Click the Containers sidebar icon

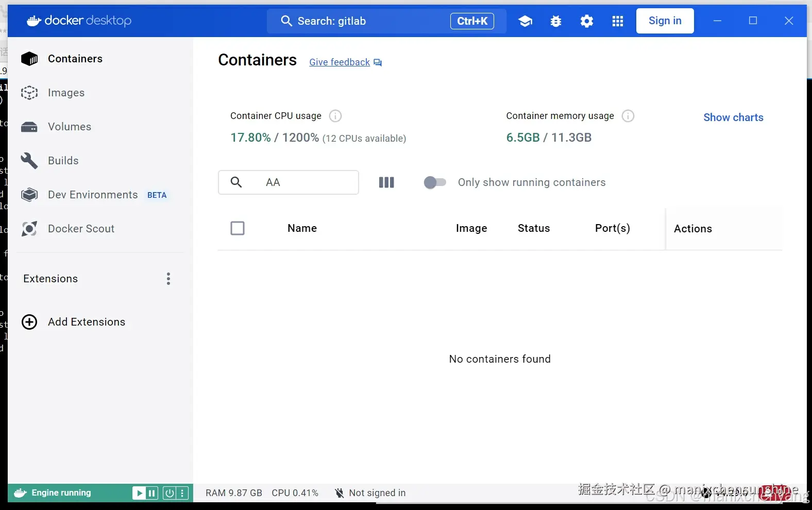tap(29, 59)
